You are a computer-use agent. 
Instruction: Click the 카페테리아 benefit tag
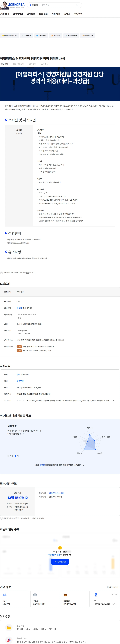[x=56, y=36]
